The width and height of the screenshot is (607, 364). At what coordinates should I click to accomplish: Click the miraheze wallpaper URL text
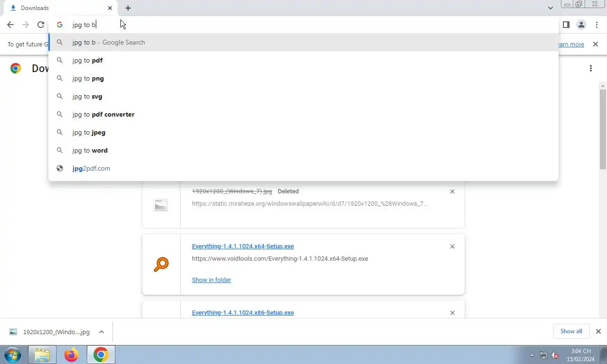[310, 204]
